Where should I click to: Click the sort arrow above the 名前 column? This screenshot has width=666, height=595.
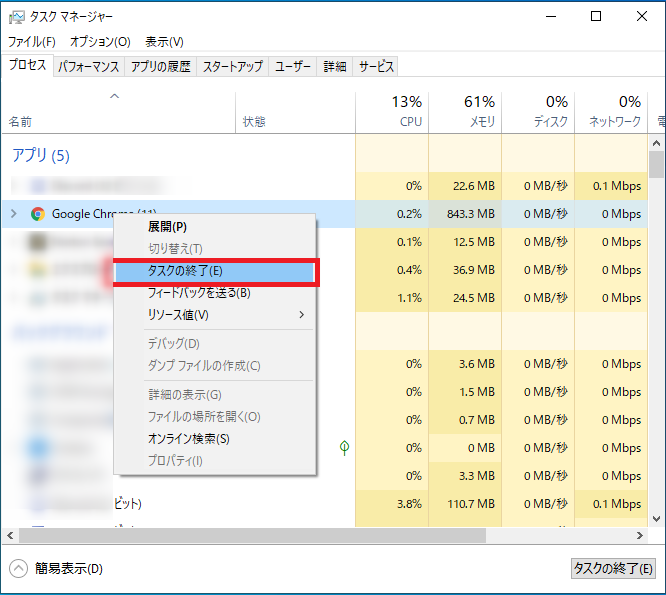[114, 96]
